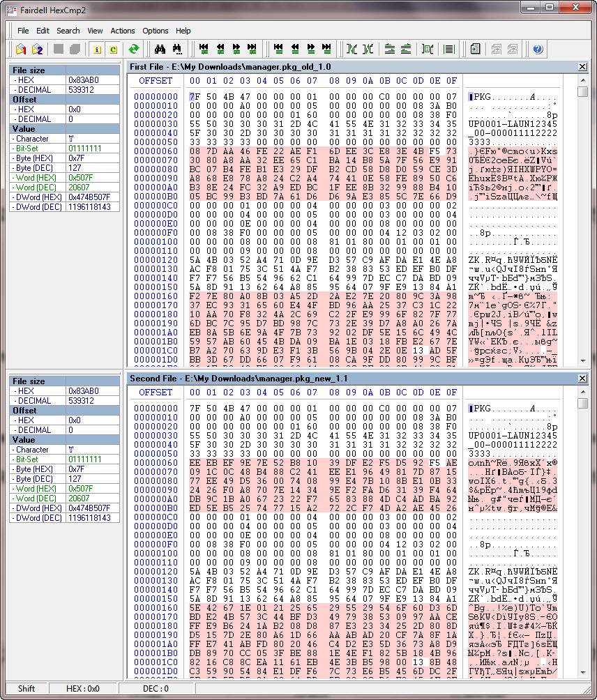Open the File menu

click(23, 31)
